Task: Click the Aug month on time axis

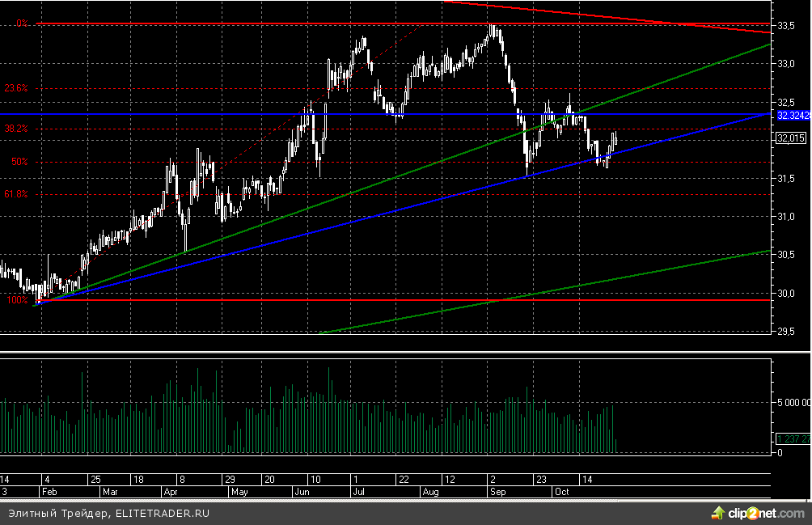Action: point(429,491)
